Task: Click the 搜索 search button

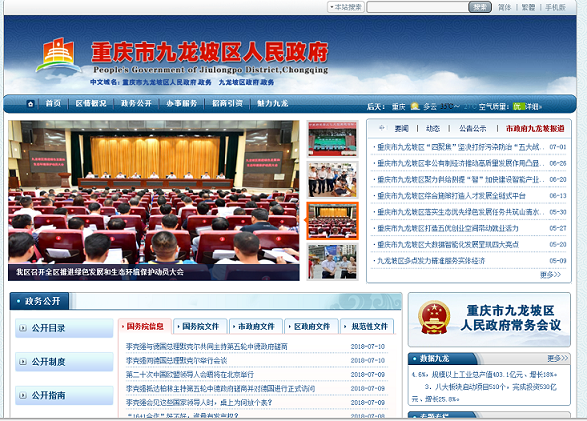Action: click(x=480, y=7)
